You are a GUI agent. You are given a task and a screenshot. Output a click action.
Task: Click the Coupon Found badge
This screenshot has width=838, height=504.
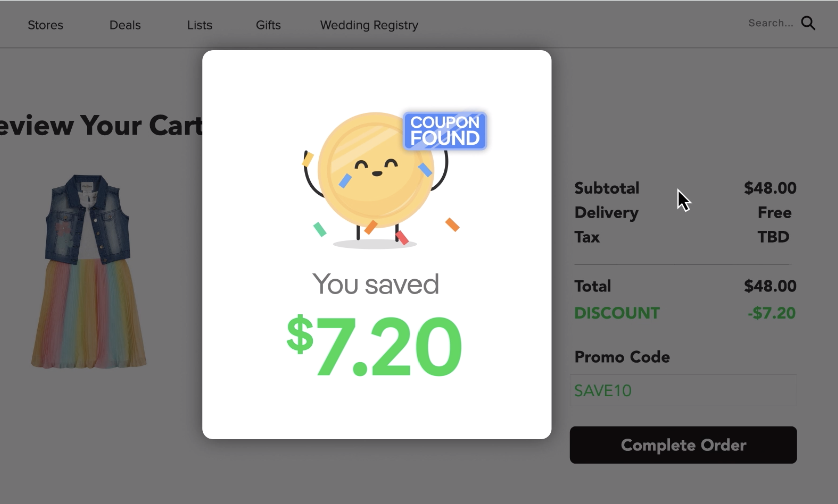click(445, 131)
